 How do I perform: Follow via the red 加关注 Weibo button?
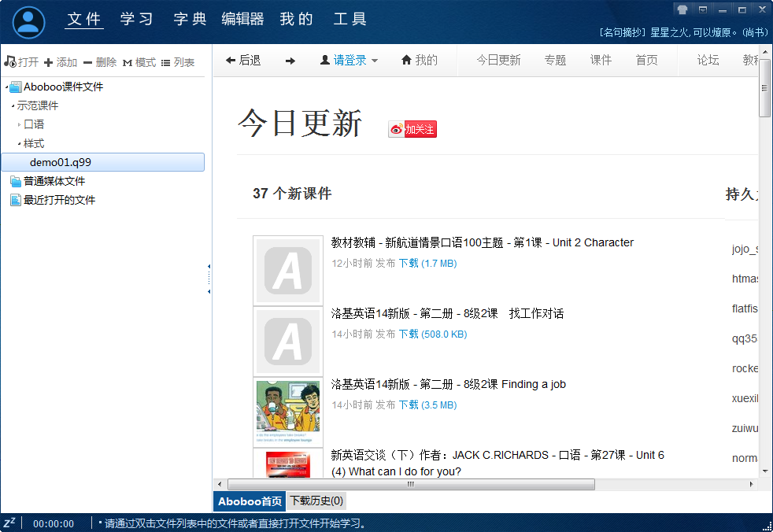point(412,128)
